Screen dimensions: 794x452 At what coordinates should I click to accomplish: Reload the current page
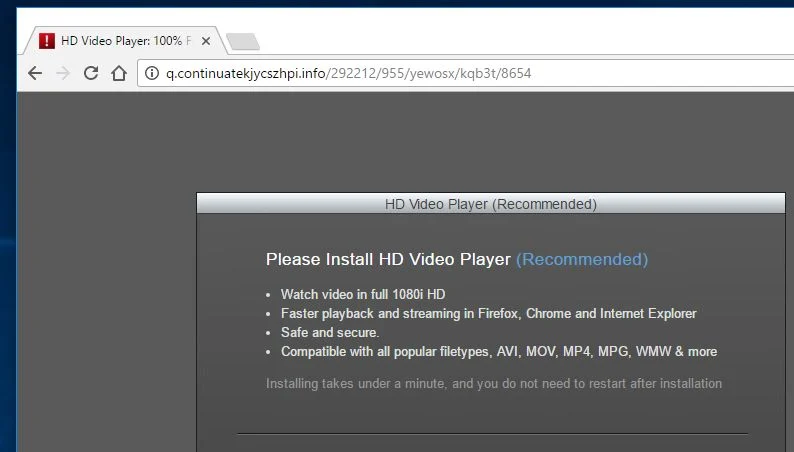[x=91, y=73]
